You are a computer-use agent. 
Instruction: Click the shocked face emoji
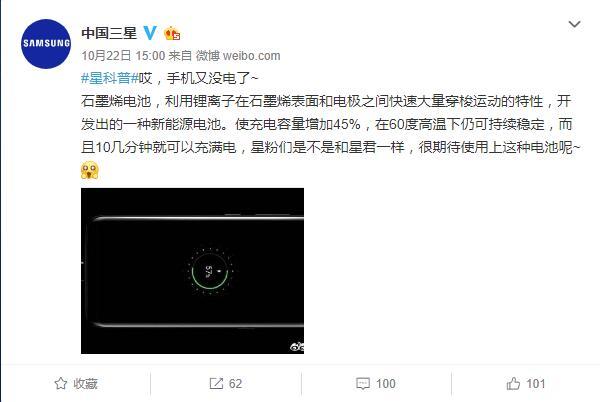coord(90,170)
